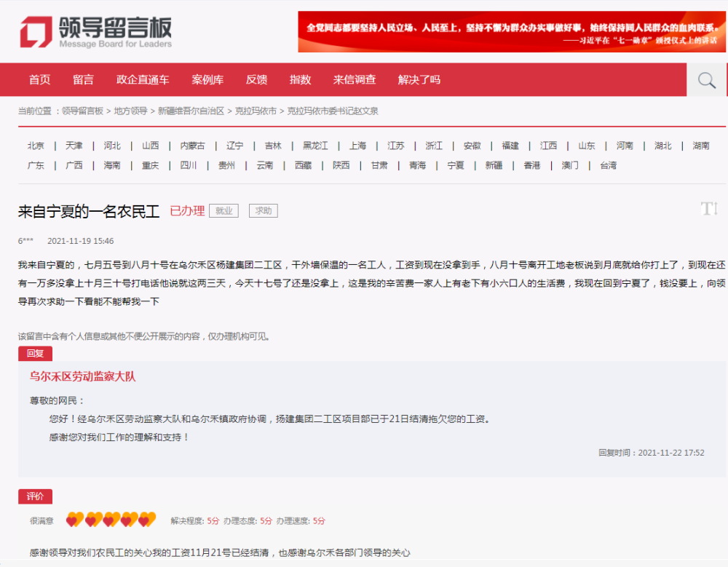Click the message title 来自宁夏的一名农民工
The image size is (728, 567).
click(89, 212)
